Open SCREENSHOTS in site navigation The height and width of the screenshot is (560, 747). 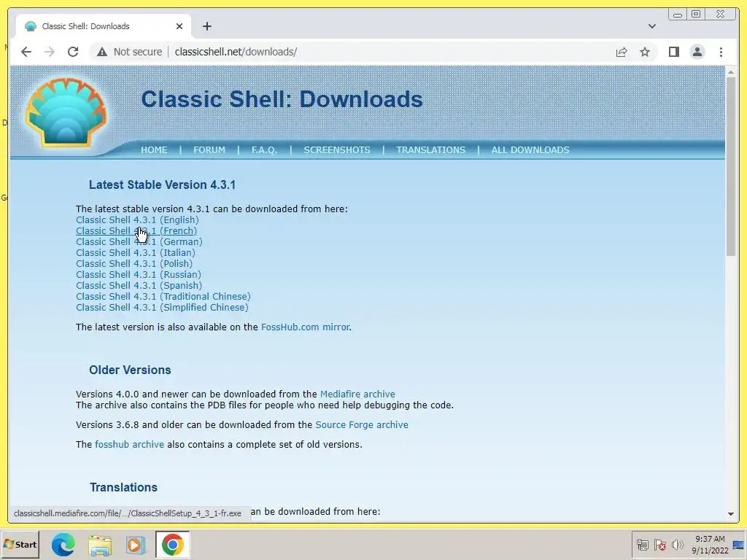click(337, 150)
